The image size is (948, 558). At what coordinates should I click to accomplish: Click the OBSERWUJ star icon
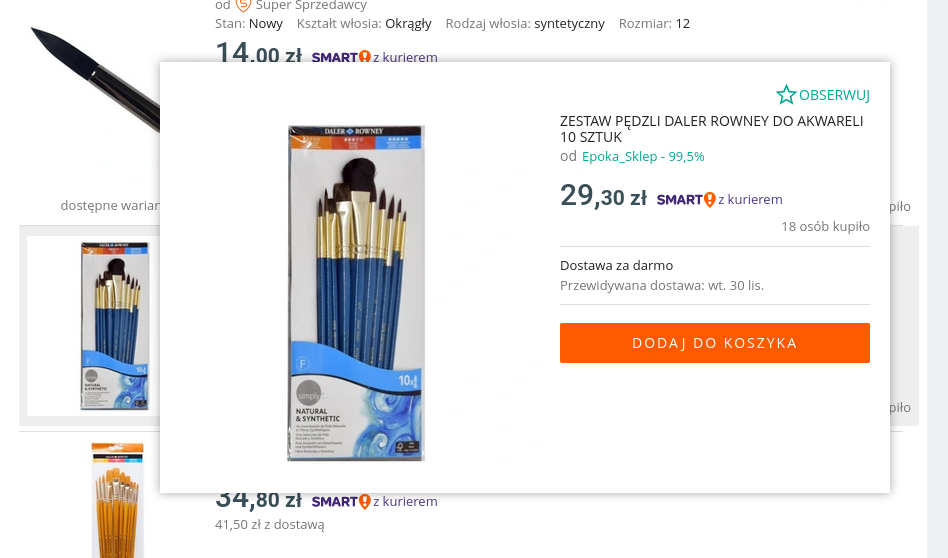[x=786, y=95]
